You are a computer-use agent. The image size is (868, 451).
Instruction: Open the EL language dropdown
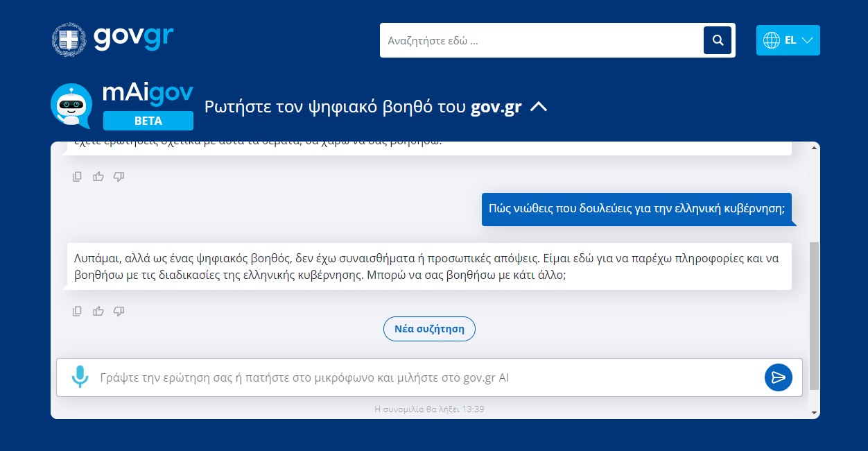click(x=788, y=40)
